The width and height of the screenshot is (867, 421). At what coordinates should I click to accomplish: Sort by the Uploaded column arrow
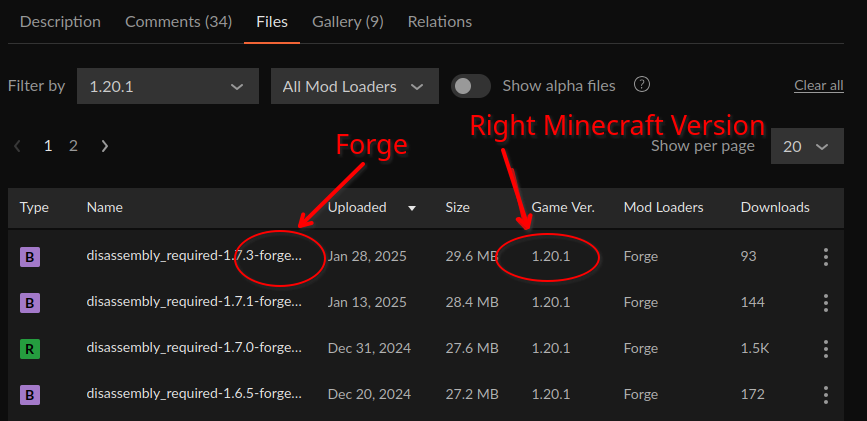coord(412,209)
